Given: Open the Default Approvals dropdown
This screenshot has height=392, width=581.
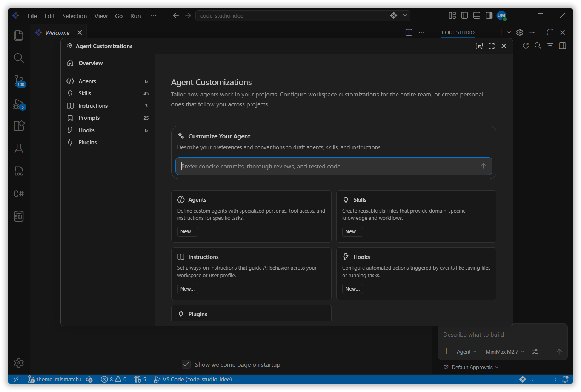Looking at the screenshot, I should coord(471,367).
